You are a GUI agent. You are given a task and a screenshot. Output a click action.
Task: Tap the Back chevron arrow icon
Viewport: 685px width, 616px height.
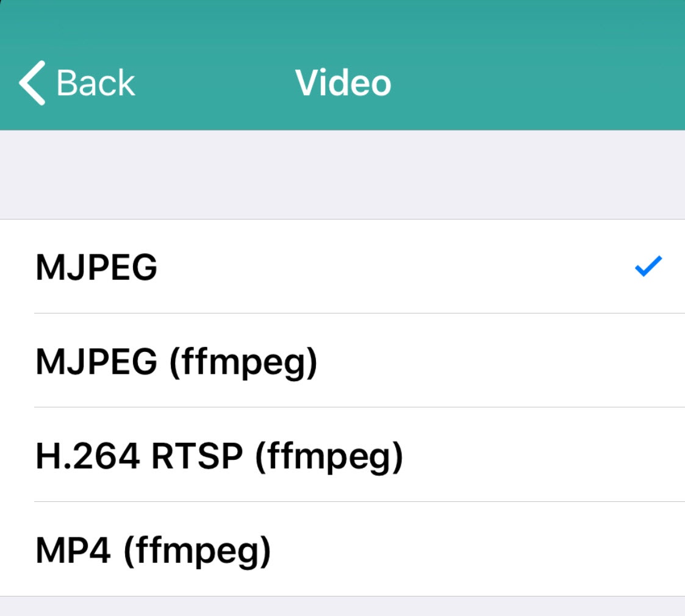point(32,83)
